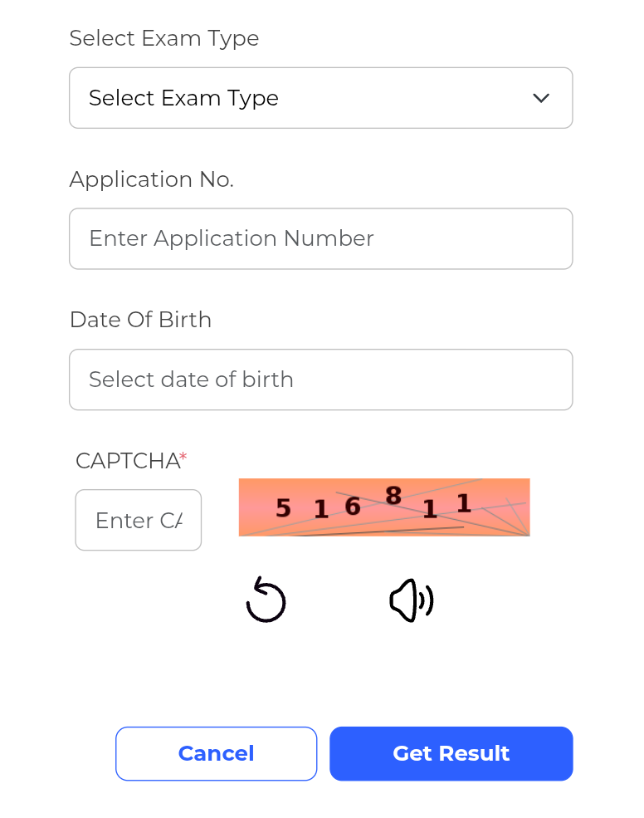This screenshot has width=644, height=818.
Task: Submit the form with Get Result
Action: [x=451, y=753]
